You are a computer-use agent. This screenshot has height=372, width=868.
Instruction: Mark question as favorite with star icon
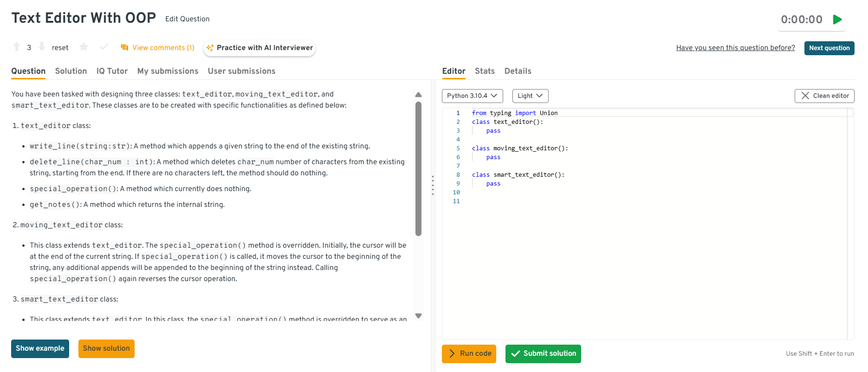[x=84, y=47]
